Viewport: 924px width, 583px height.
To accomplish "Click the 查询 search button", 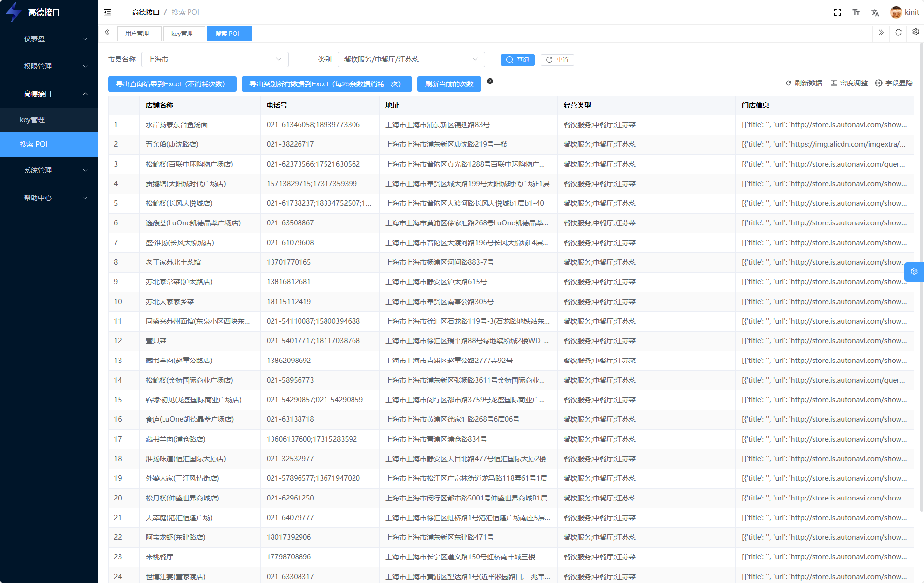I will click(517, 60).
